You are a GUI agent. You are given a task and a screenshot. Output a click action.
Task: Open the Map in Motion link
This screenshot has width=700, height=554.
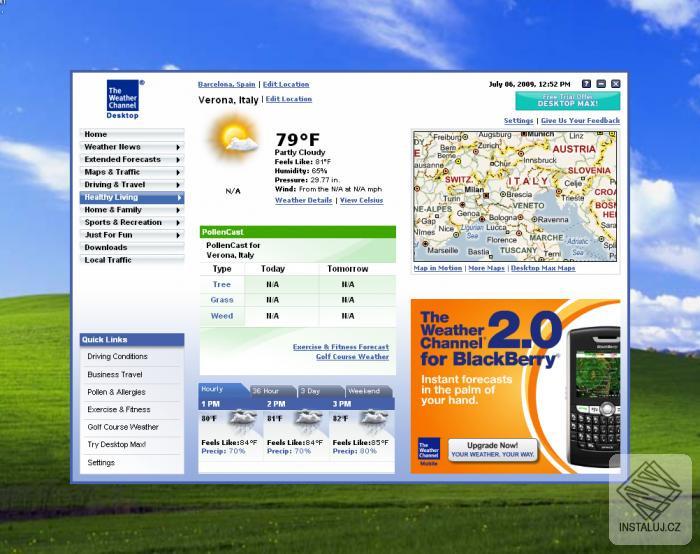[438, 268]
